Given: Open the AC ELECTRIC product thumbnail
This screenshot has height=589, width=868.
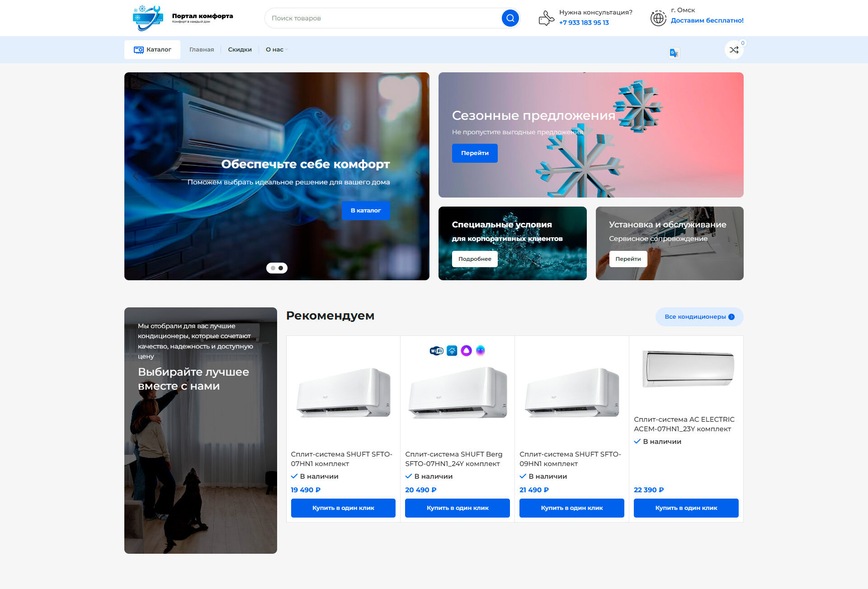Looking at the screenshot, I should [x=688, y=369].
